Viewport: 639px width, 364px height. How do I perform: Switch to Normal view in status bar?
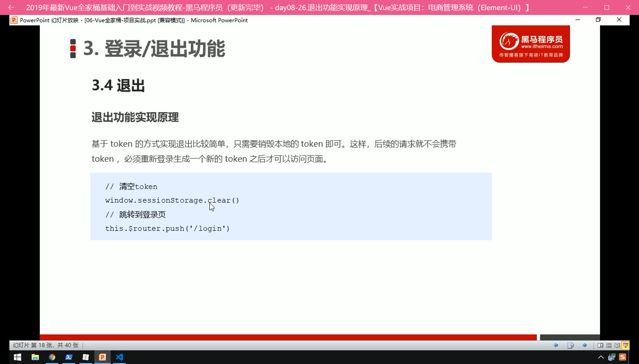click(x=600, y=345)
